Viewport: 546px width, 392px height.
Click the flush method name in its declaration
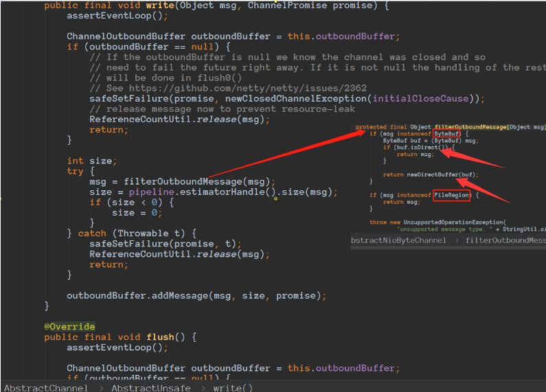[160, 337]
